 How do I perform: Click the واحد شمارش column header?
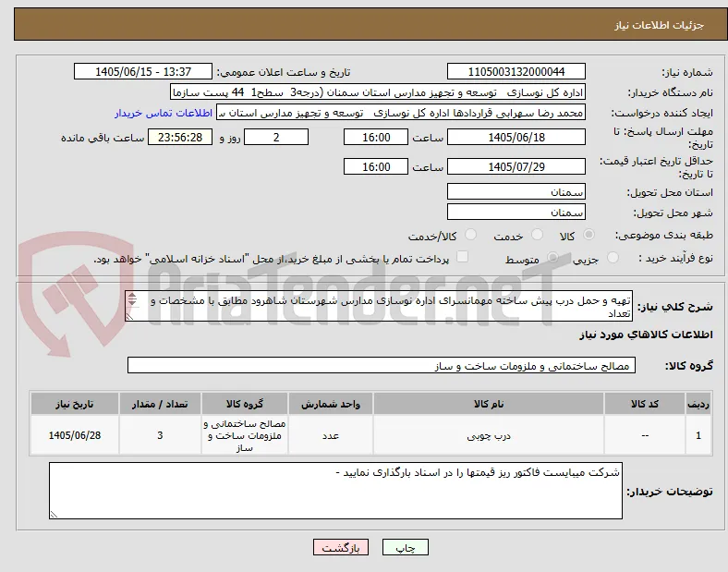click(x=331, y=404)
